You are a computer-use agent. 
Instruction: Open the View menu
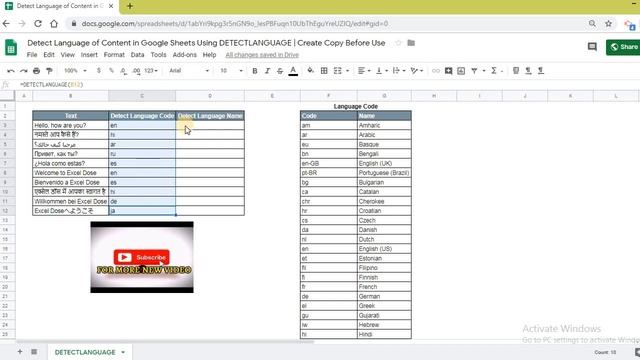(x=67, y=55)
